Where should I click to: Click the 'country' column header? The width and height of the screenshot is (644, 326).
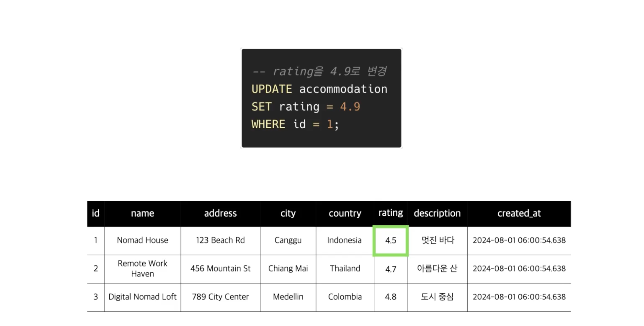tap(345, 214)
